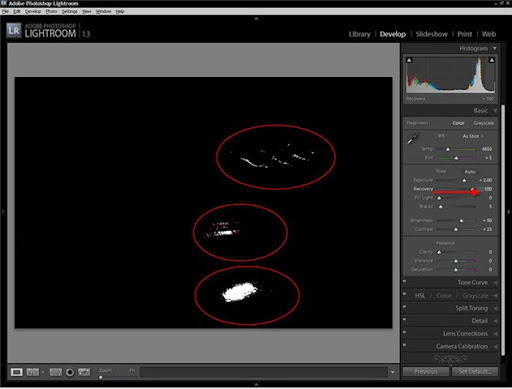Toggle the Detail panel on/off switch

tap(404, 319)
